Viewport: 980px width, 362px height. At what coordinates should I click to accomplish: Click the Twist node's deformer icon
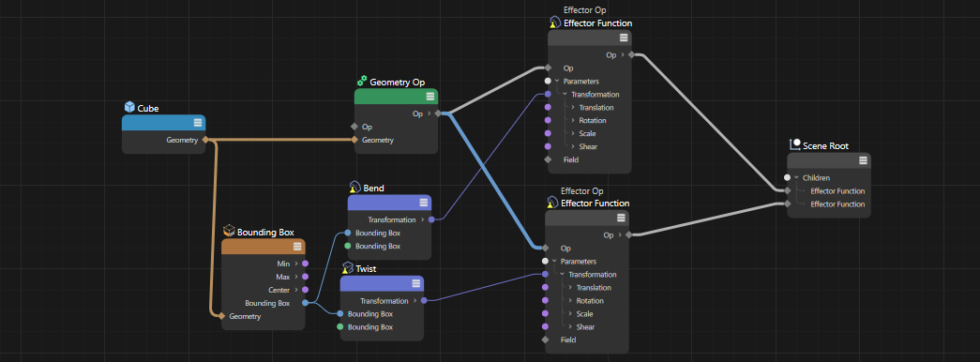[x=348, y=267]
